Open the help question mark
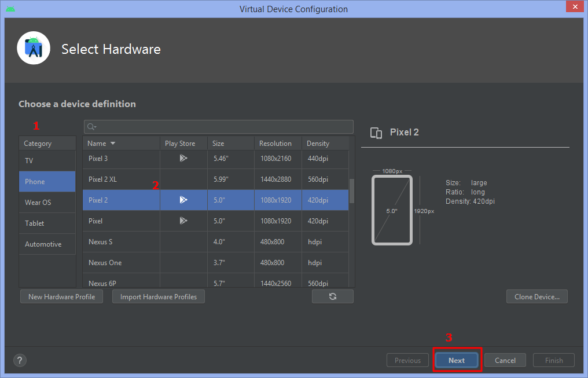Viewport: 588px width, 378px height. [x=20, y=361]
